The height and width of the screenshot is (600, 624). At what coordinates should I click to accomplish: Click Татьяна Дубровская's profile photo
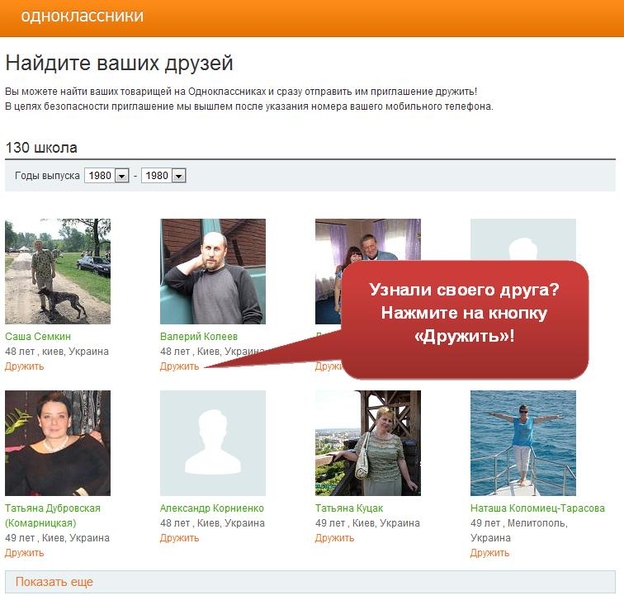point(57,443)
